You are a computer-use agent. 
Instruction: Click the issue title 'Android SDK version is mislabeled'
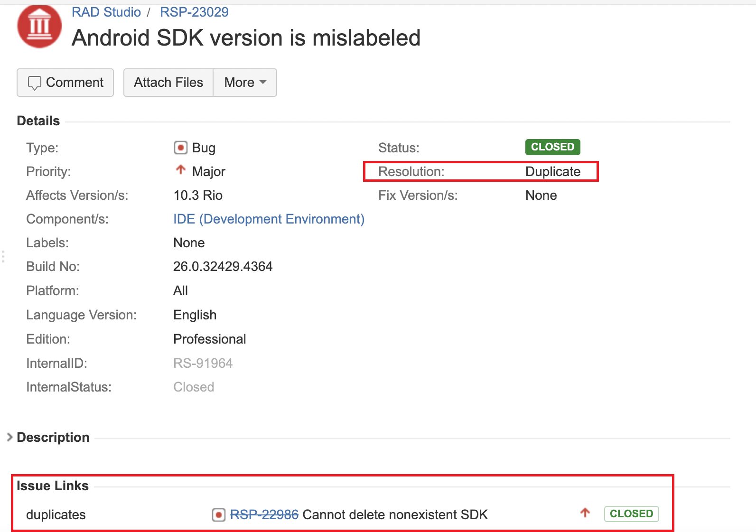pyautogui.click(x=246, y=38)
